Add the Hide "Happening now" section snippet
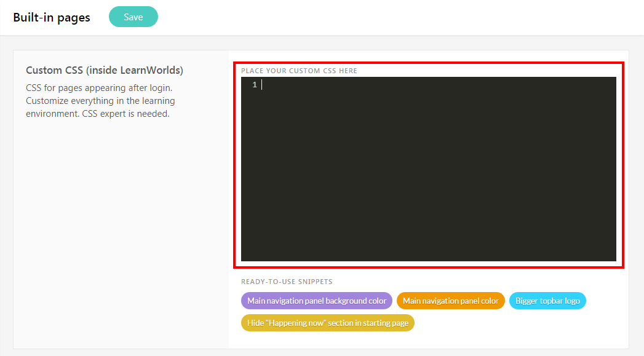This screenshot has height=356, width=644. 327,323
